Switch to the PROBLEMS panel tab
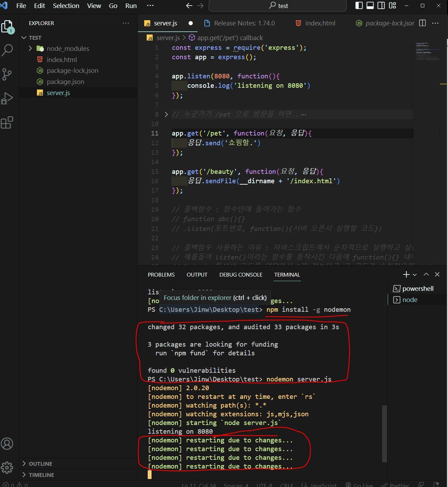The image size is (448, 487). 161,275
